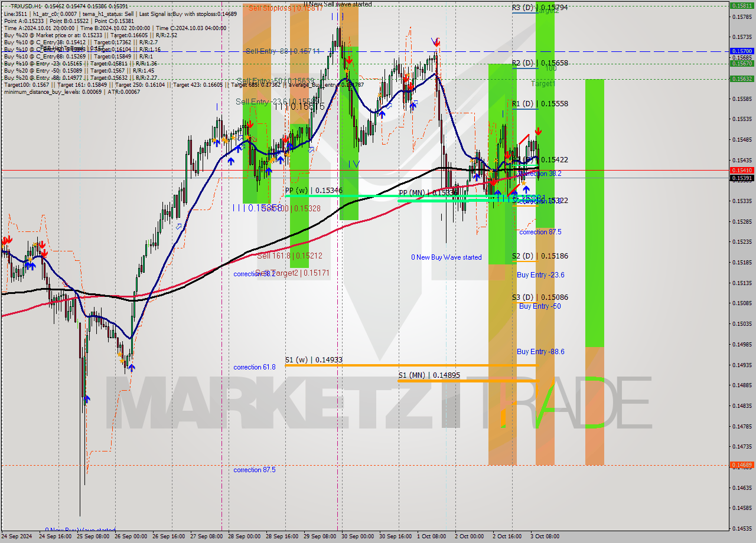Click the 0.15785 price scale value
The width and height of the screenshot is (756, 543).
[x=742, y=17]
